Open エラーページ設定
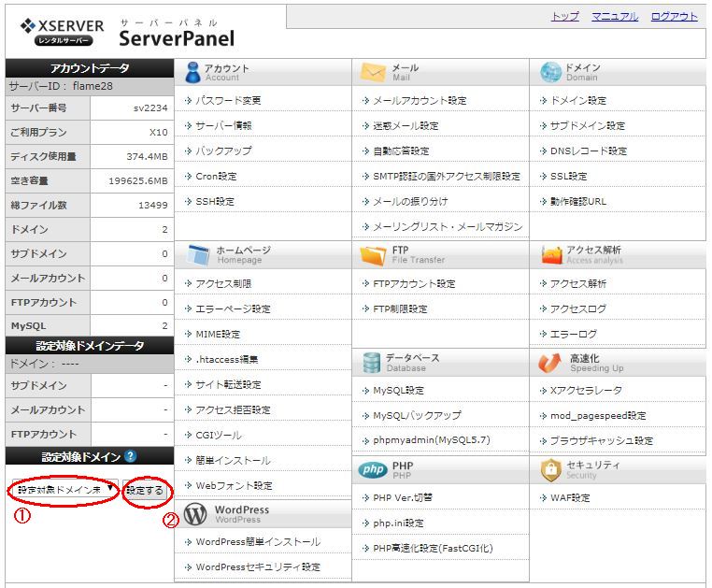Image resolution: width=712 pixels, height=588 pixels. [233, 308]
